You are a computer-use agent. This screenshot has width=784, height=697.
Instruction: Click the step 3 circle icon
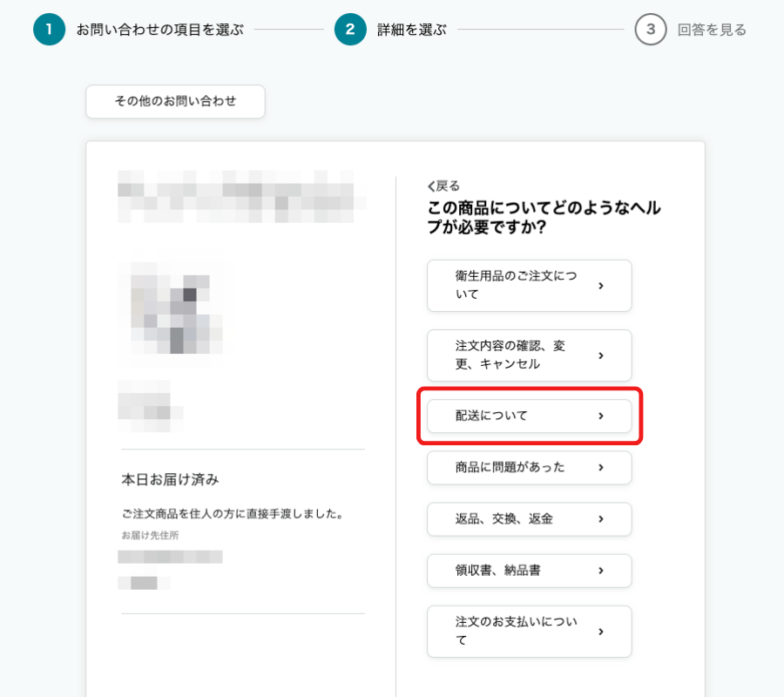(x=650, y=29)
